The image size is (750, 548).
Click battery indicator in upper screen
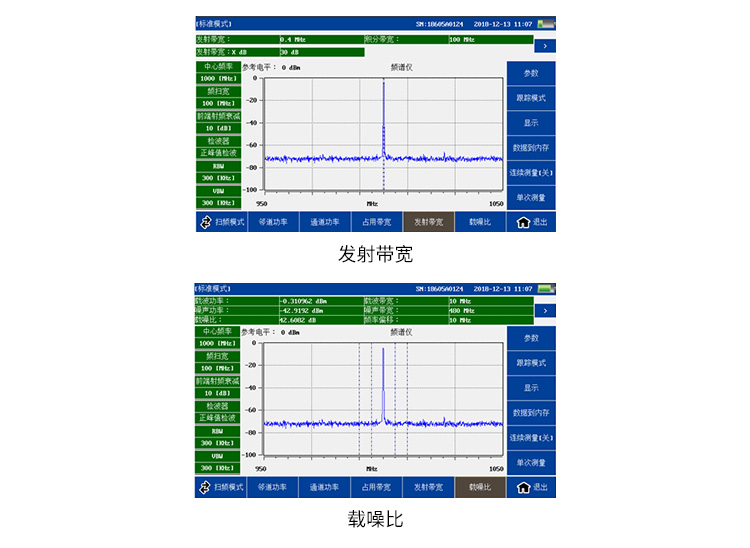[x=545, y=23]
